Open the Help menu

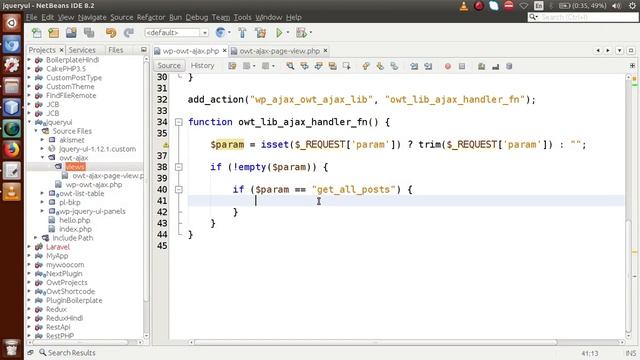pyautogui.click(x=293, y=17)
